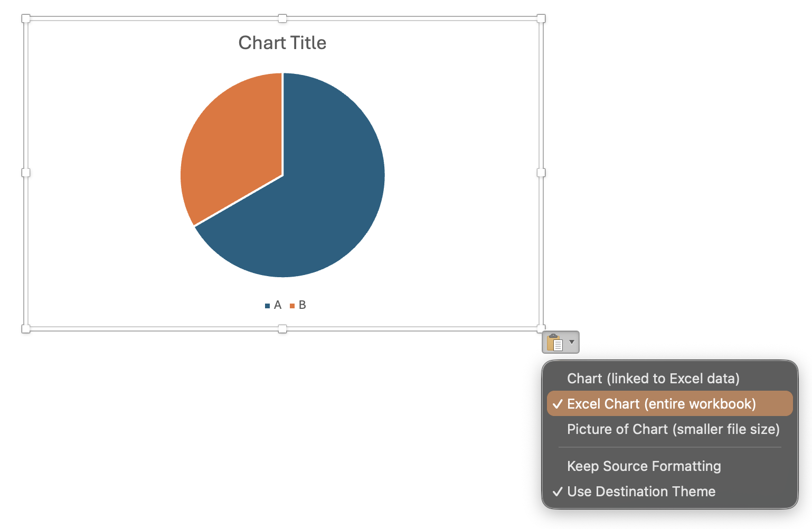This screenshot has width=812, height=529.
Task: Click the blue legend marker for A
Action: (268, 306)
